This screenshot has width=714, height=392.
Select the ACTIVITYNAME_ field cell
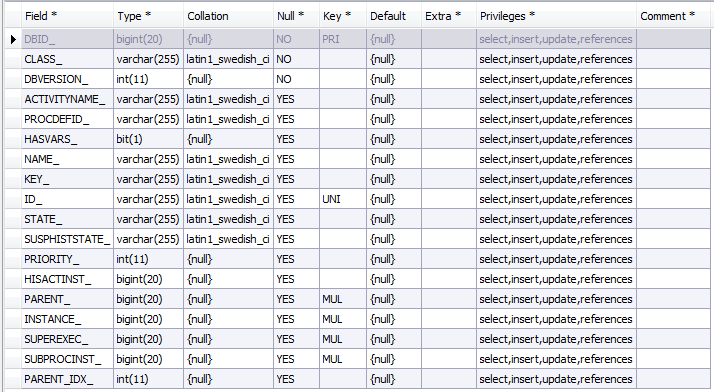(x=67, y=99)
